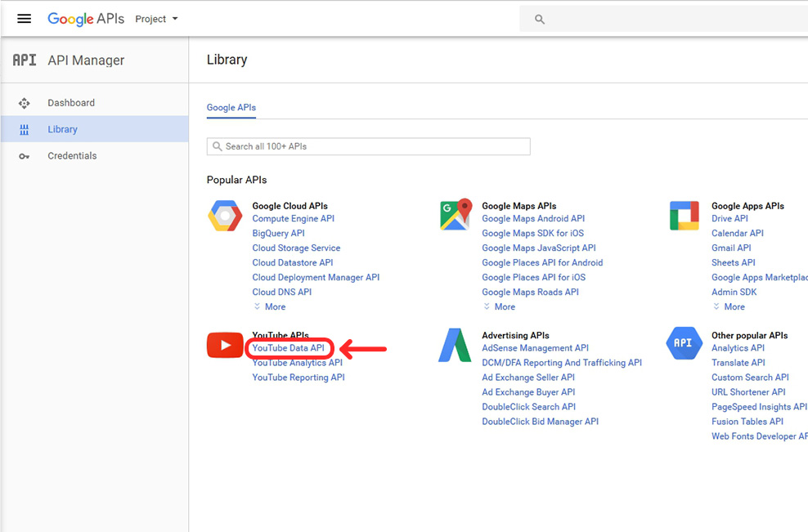Open the Admin SDK link
The image size is (808, 532).
coord(734,292)
